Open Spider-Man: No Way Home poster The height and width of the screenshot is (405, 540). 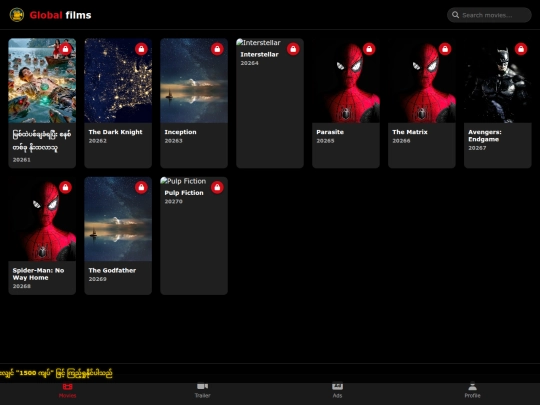pos(42,219)
